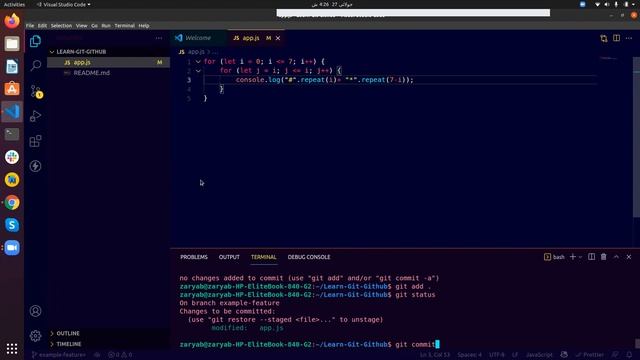Select the TERMINAL panel tab
This screenshot has height=360, width=640.
click(x=263, y=257)
